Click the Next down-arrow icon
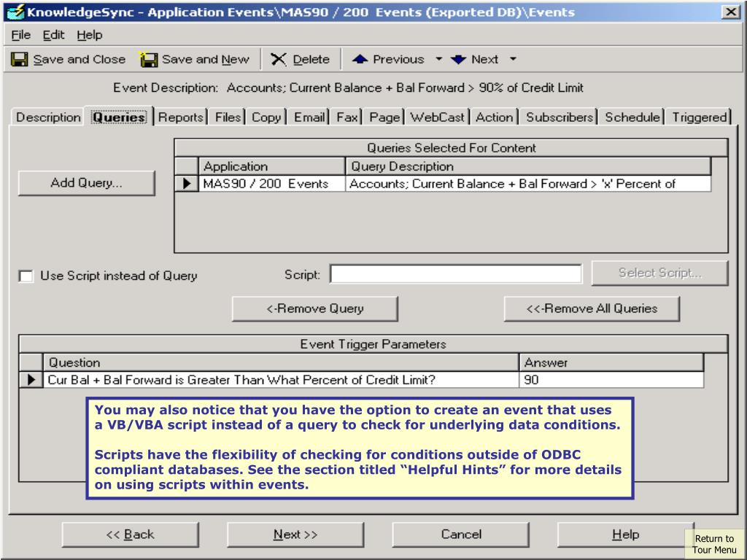The height and width of the screenshot is (560, 747). [458, 60]
